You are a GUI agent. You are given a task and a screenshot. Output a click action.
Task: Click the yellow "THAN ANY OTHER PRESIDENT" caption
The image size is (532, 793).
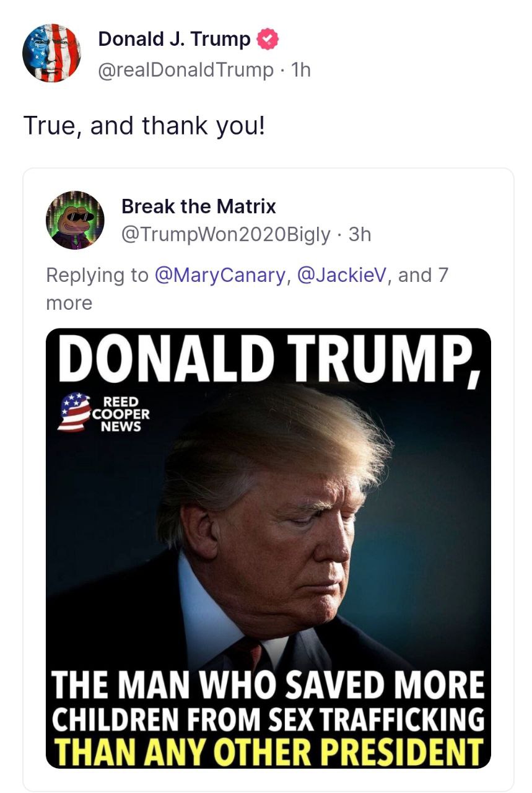[267, 751]
